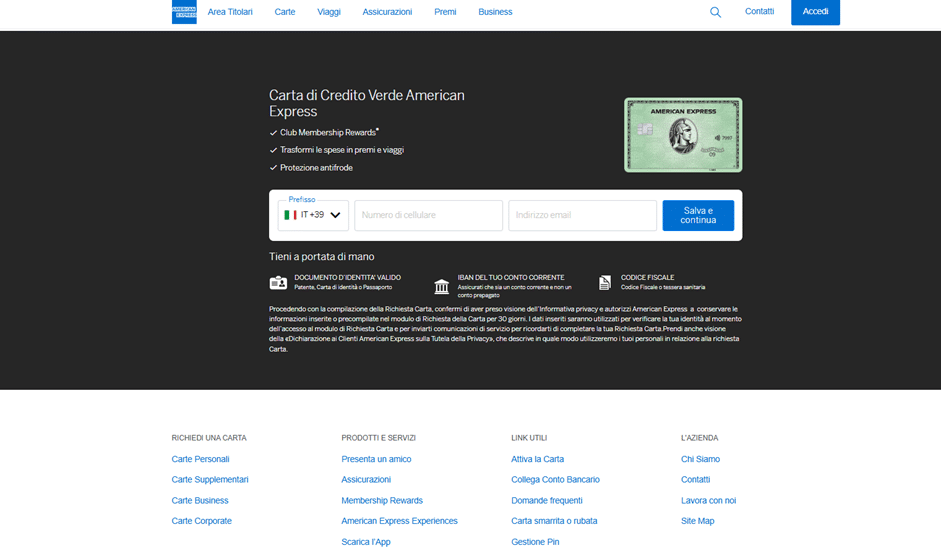Click the bank IBAN icon
The height and width of the screenshot is (556, 941).
(442, 286)
